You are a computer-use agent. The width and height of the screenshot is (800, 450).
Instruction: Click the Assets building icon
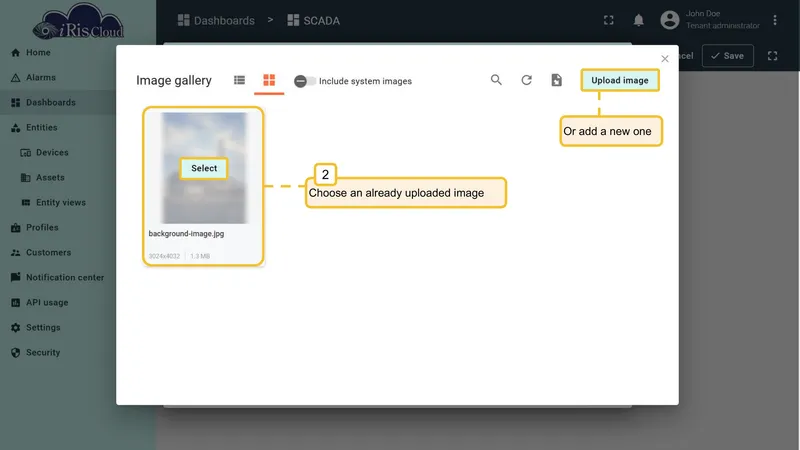click(x=26, y=178)
